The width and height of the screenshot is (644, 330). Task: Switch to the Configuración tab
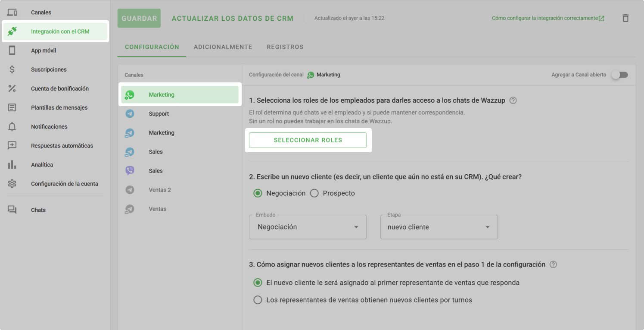(x=152, y=47)
